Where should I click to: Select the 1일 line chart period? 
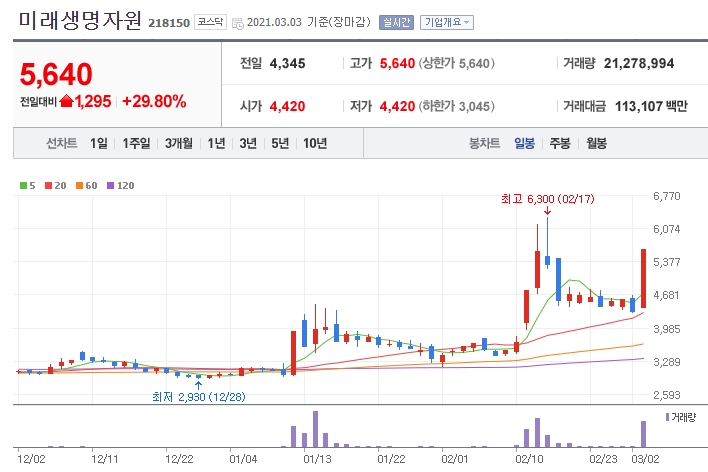98,144
